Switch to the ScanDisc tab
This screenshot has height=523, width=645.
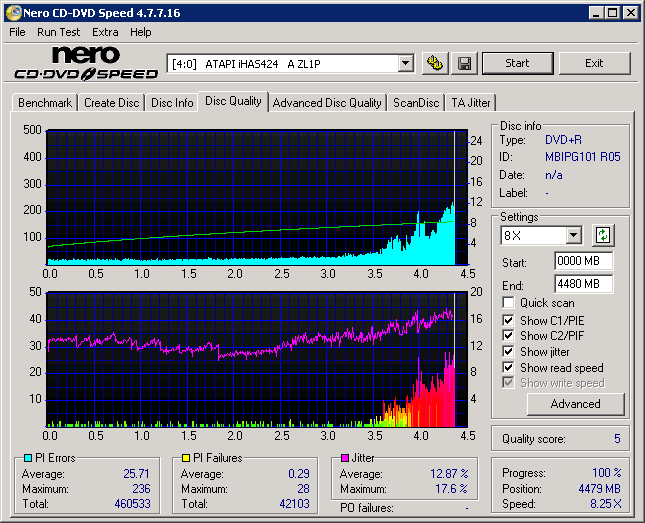(x=416, y=102)
